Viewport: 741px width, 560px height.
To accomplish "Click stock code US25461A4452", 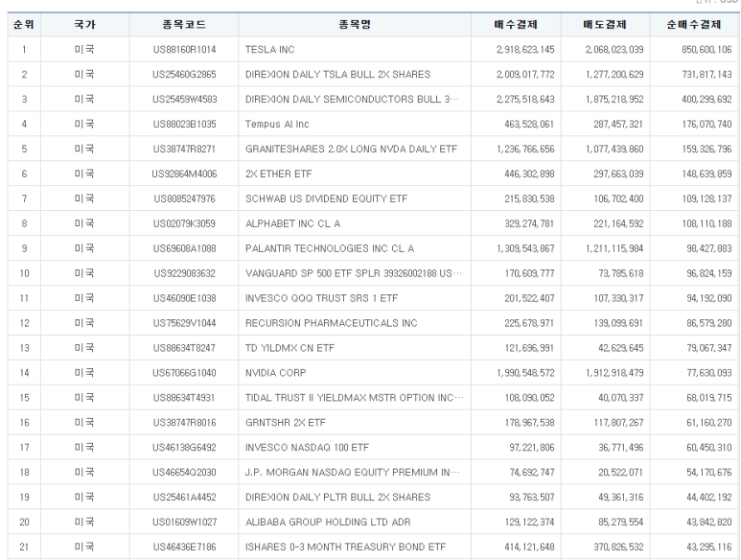I will (184, 498).
